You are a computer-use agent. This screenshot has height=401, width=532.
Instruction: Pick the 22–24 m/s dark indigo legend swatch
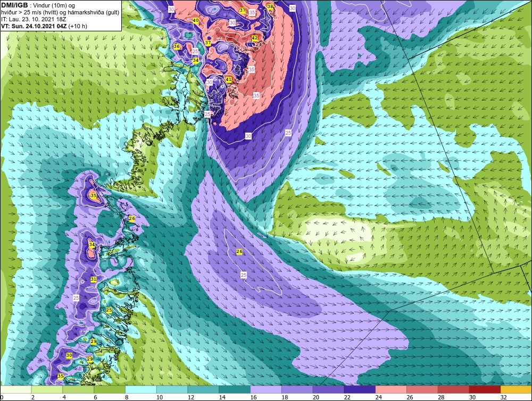pos(360,389)
